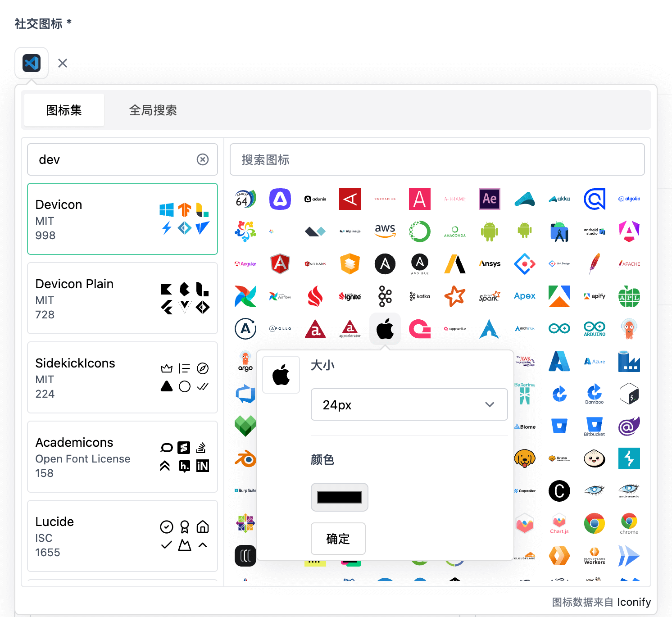Screen dimensions: 672x617
Task: Switch to the 图标集 tab
Action: 64,110
